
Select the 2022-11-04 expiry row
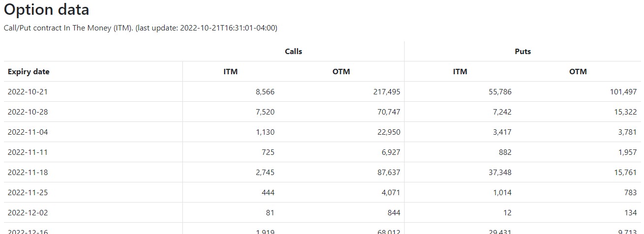[x=28, y=132]
